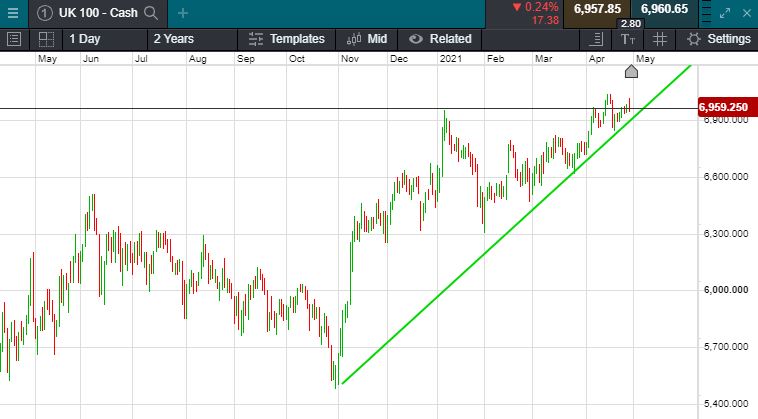Screen dimensions: 758x419
Task: Open the Templates menu
Action: pyautogui.click(x=288, y=39)
